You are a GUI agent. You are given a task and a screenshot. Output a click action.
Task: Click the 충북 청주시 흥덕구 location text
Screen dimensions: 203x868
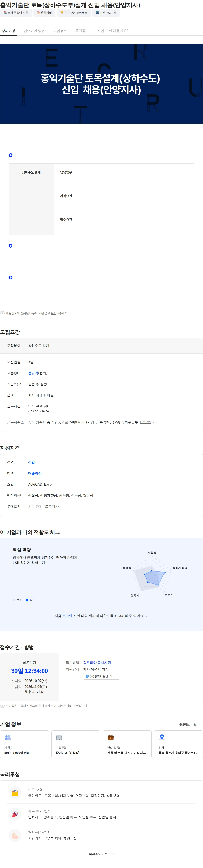[178, 753]
